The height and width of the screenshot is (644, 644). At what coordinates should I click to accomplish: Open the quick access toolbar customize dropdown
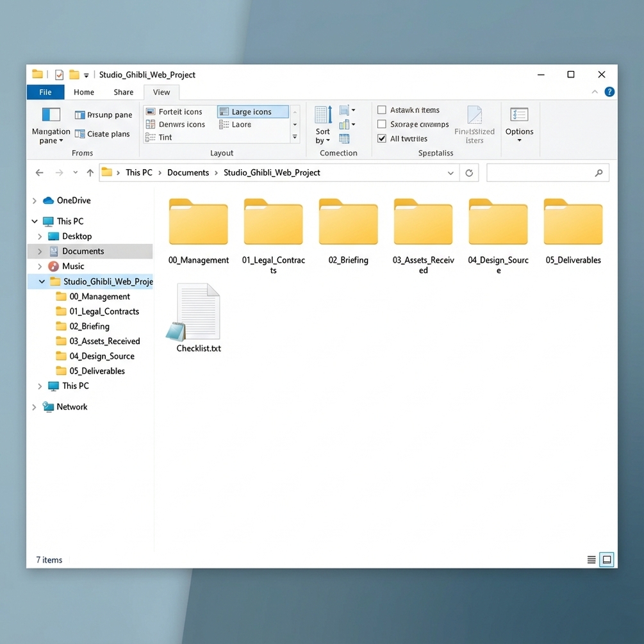pos(87,75)
